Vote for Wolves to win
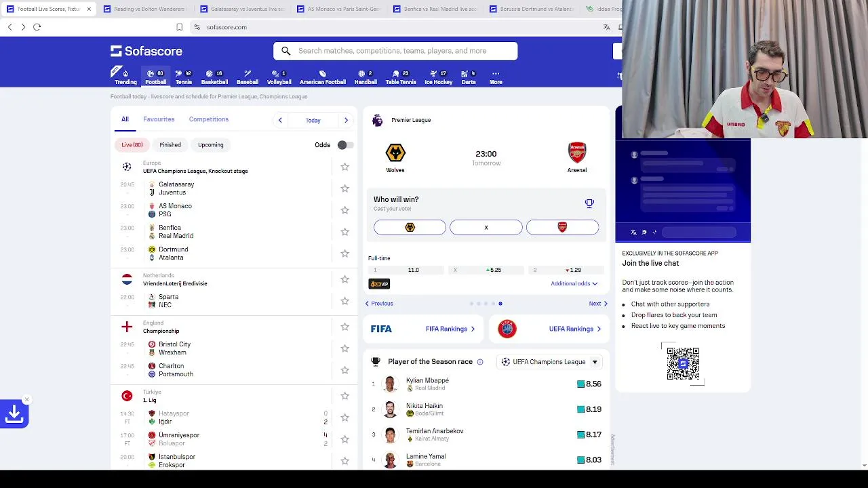This screenshot has width=868, height=488. point(410,227)
